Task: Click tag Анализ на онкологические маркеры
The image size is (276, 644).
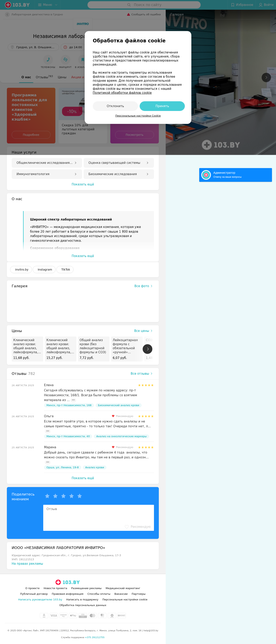Action: (x=121, y=436)
